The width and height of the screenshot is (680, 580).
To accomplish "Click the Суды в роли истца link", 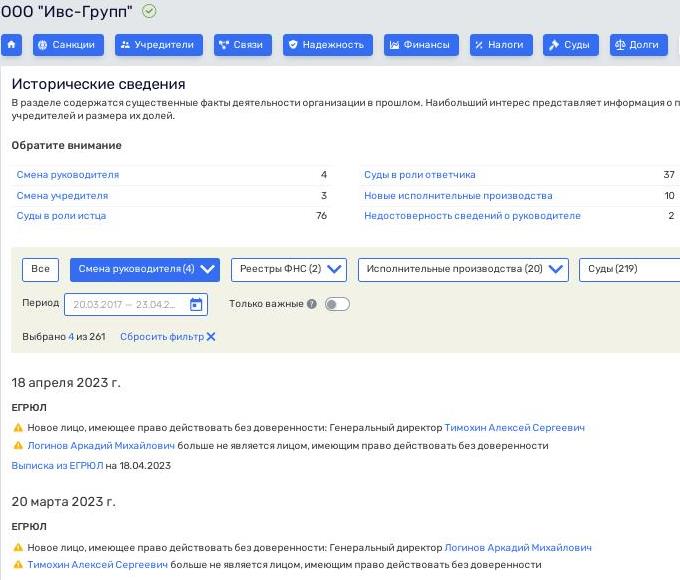I will [x=61, y=216].
